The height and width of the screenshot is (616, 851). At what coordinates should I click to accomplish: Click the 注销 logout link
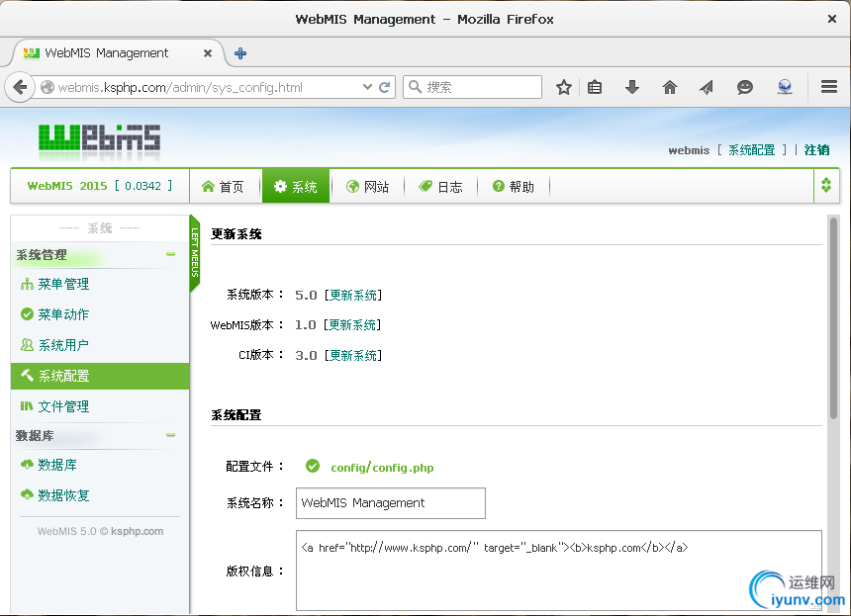[816, 150]
